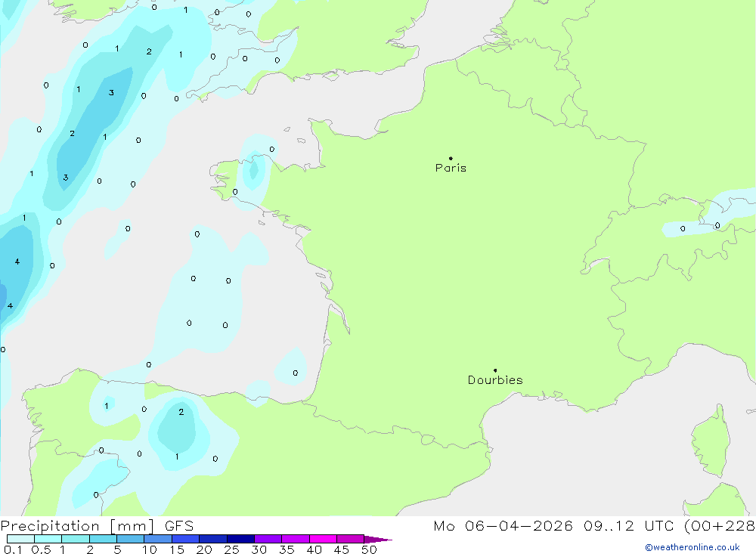
Task: Click the legend scale value 50
Action: 370,549
